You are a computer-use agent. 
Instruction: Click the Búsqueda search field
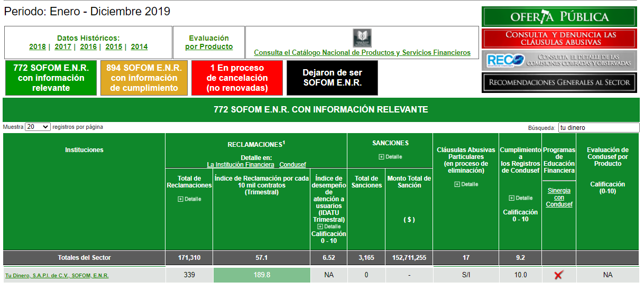click(599, 127)
